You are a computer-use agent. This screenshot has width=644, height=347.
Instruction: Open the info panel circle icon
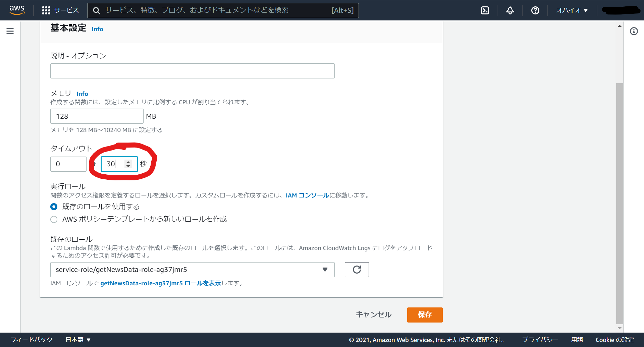coord(634,31)
